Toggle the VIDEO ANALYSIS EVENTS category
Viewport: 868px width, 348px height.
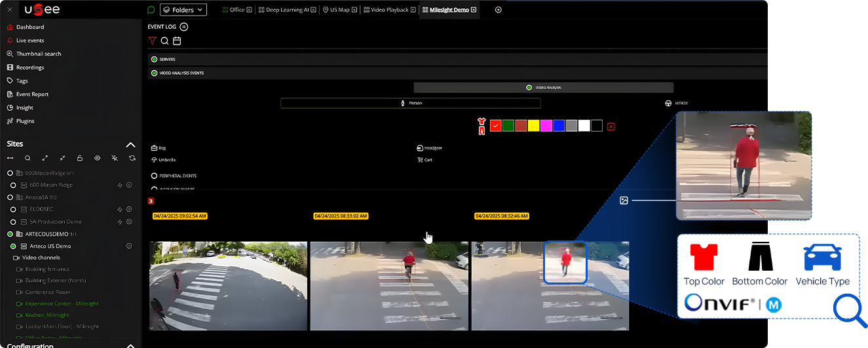(x=155, y=73)
